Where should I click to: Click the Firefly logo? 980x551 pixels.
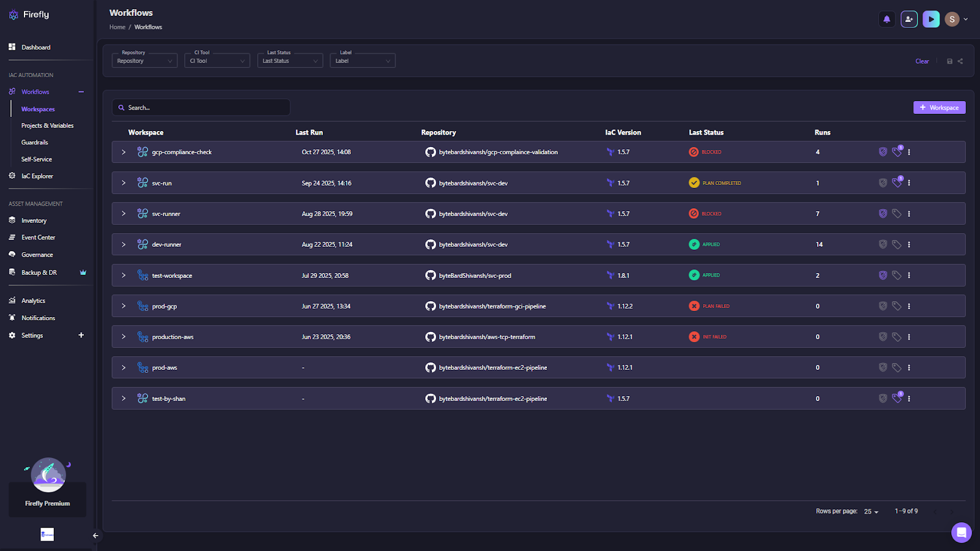pos(29,15)
